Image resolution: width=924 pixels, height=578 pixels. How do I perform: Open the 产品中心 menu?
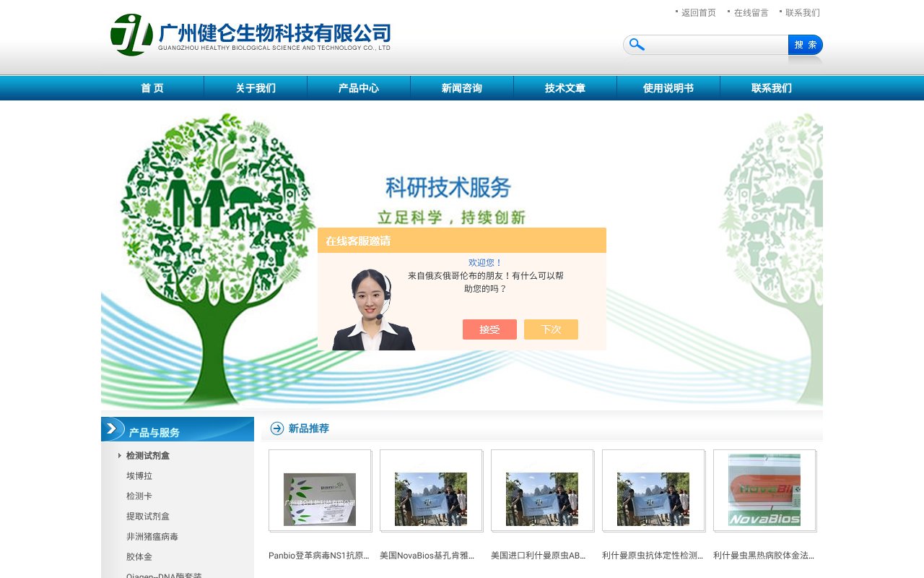[359, 87]
